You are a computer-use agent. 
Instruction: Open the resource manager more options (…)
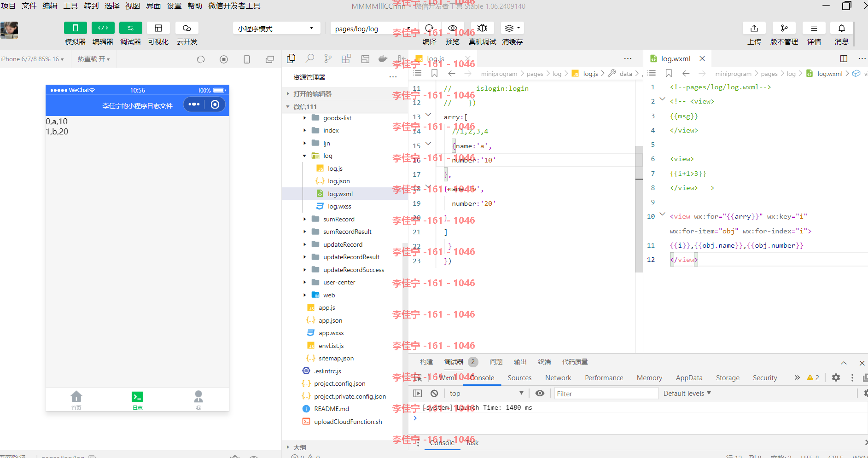pos(393,77)
